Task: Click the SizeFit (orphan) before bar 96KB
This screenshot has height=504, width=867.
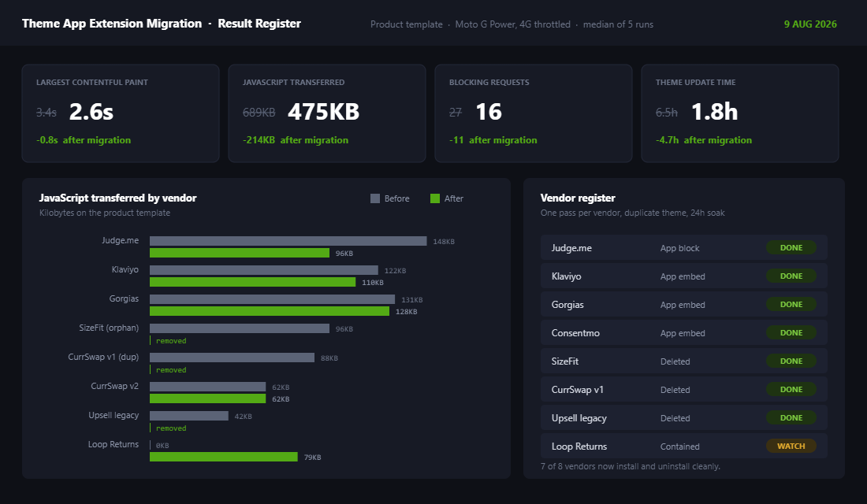Action: coord(240,328)
